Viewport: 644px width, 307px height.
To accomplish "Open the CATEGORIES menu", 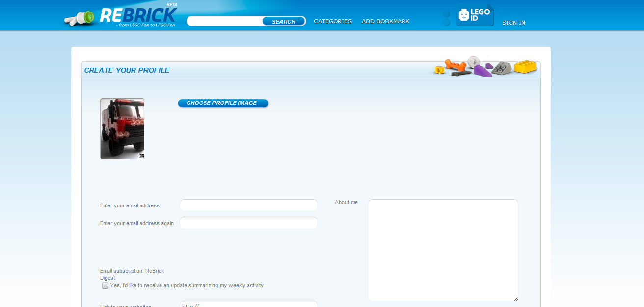I will (333, 21).
